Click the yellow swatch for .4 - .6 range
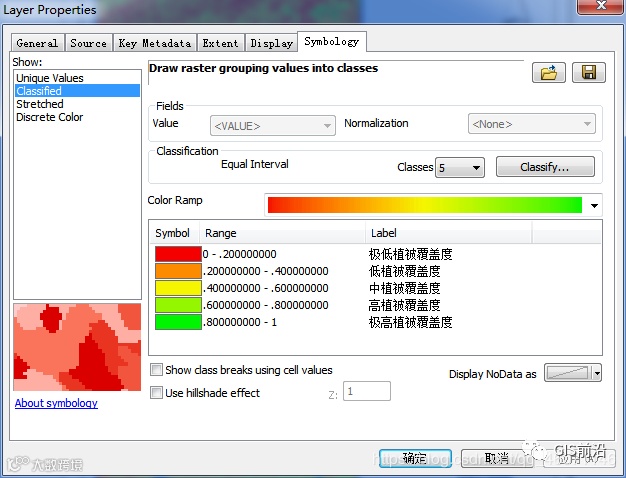The height and width of the screenshot is (478, 626). pyautogui.click(x=178, y=288)
